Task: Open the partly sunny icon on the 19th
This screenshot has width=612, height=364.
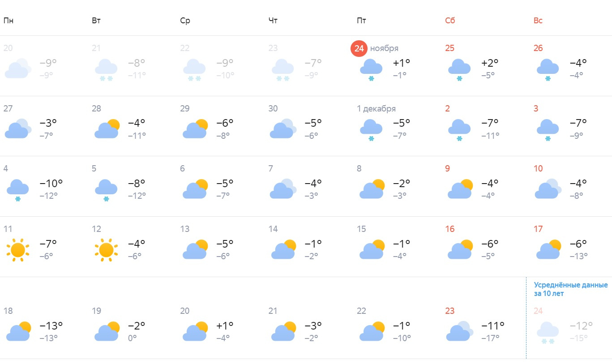Action: pos(107,332)
